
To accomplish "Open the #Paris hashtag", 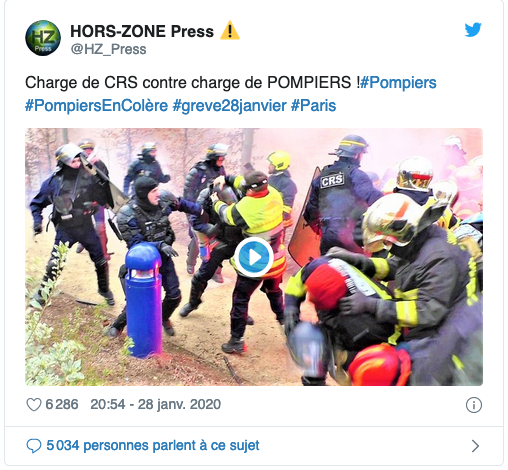I will 313,106.
